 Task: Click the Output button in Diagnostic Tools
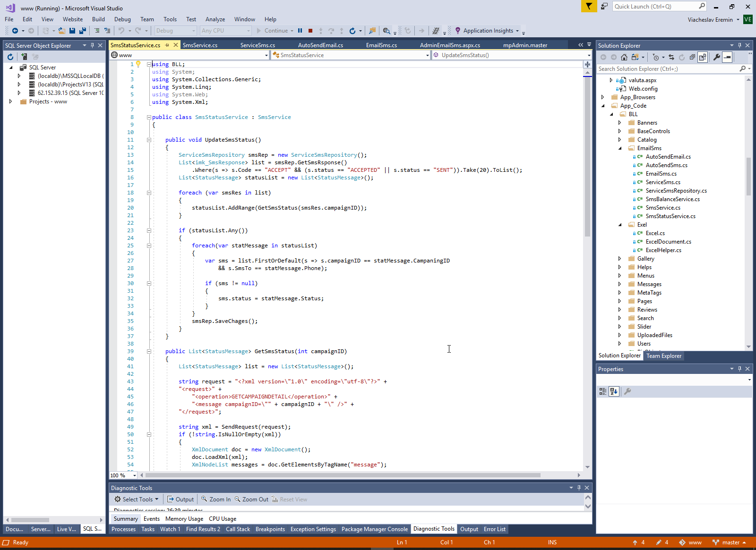click(180, 499)
